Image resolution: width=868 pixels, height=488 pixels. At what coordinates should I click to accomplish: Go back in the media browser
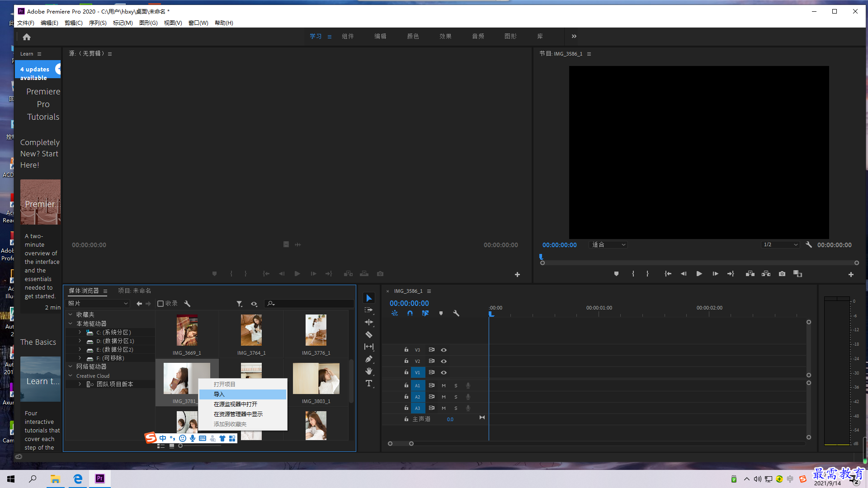click(139, 304)
